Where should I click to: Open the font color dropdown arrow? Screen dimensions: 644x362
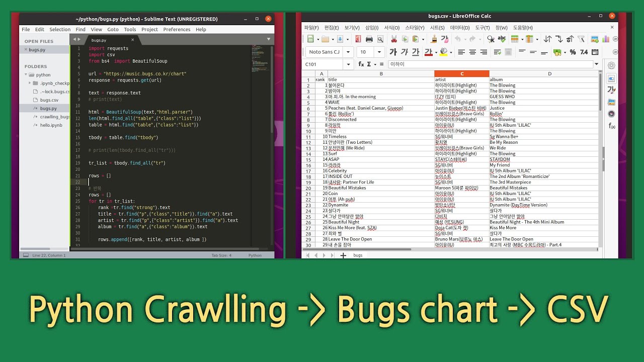pyautogui.click(x=436, y=52)
